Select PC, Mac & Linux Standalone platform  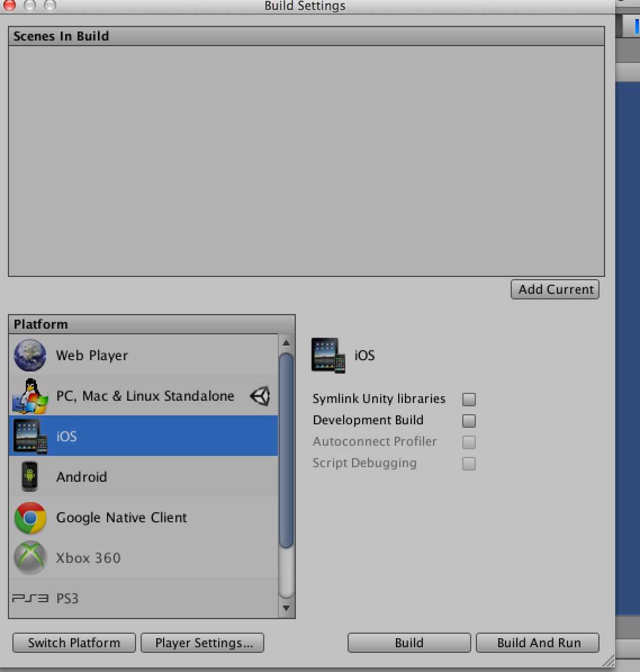(143, 396)
